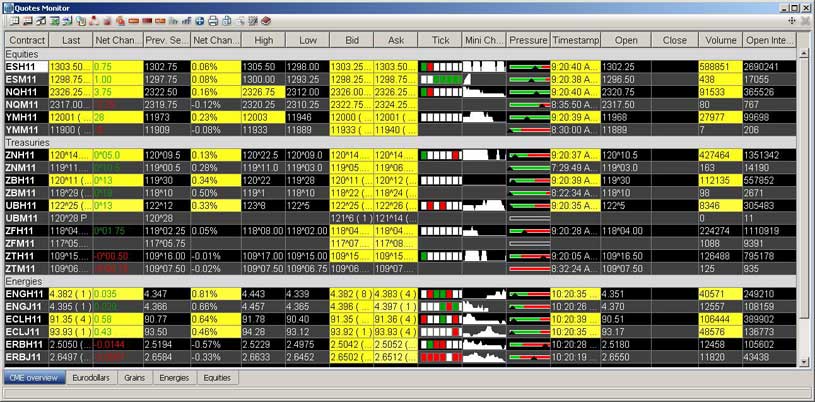Select the ZNH11 contract row
The image size is (815, 402).
point(24,155)
